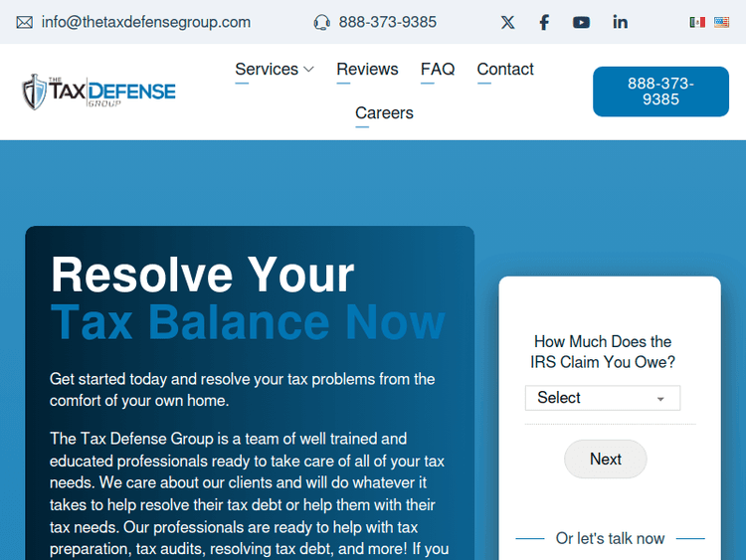The width and height of the screenshot is (746, 560).
Task: Go to the Reviews page
Action: (x=367, y=70)
